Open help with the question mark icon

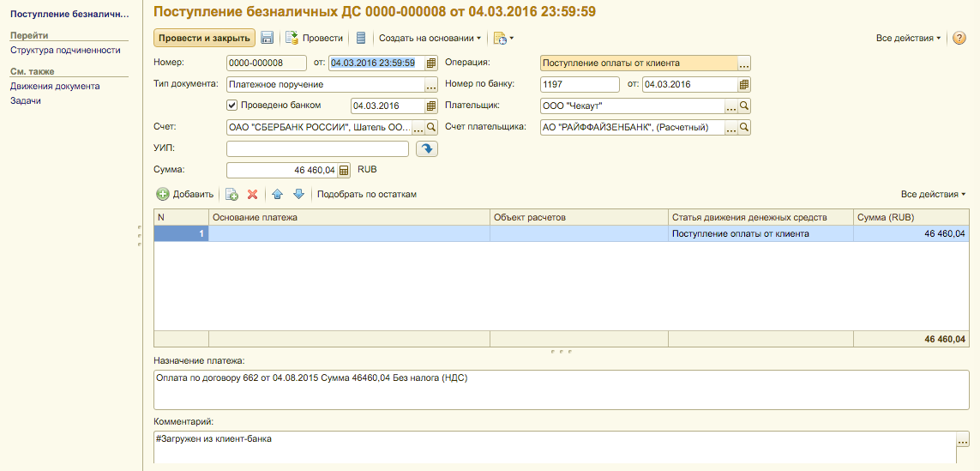[959, 38]
